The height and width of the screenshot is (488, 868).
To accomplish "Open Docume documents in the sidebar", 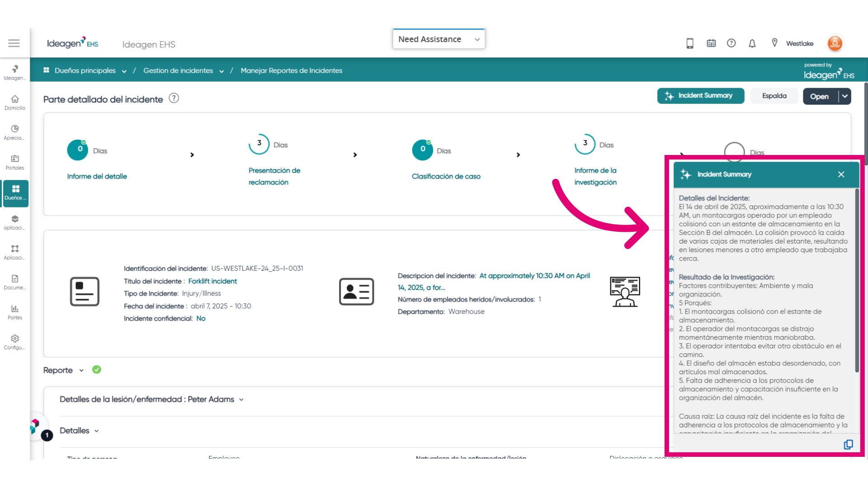I will click(x=15, y=282).
